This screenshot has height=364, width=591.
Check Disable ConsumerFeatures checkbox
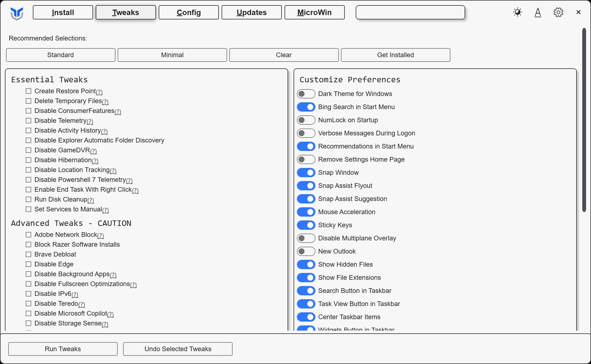point(28,111)
